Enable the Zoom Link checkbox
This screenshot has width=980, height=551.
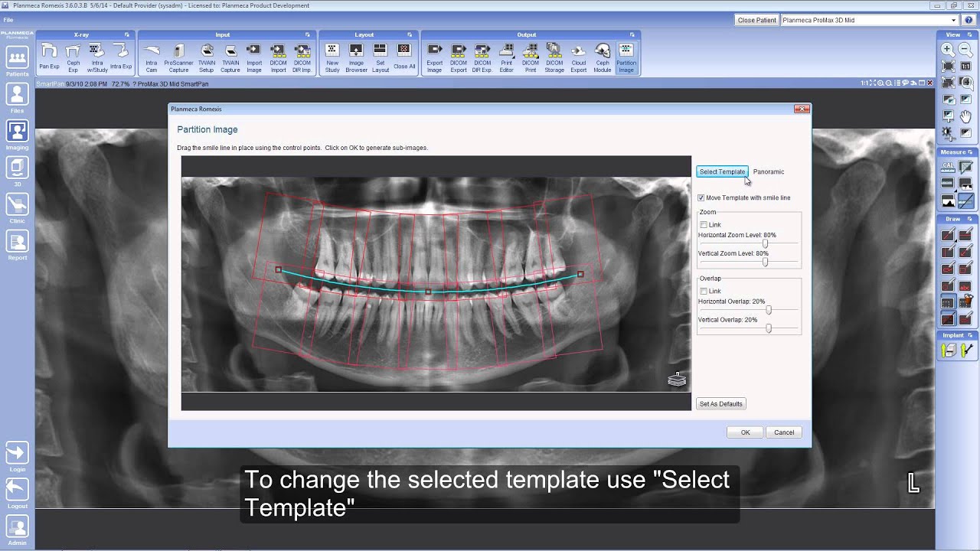pyautogui.click(x=704, y=225)
